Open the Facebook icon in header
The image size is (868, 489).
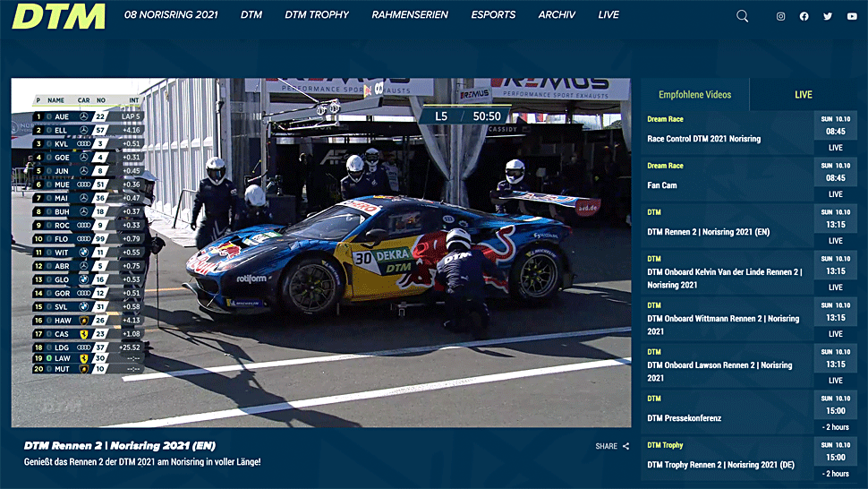point(804,17)
